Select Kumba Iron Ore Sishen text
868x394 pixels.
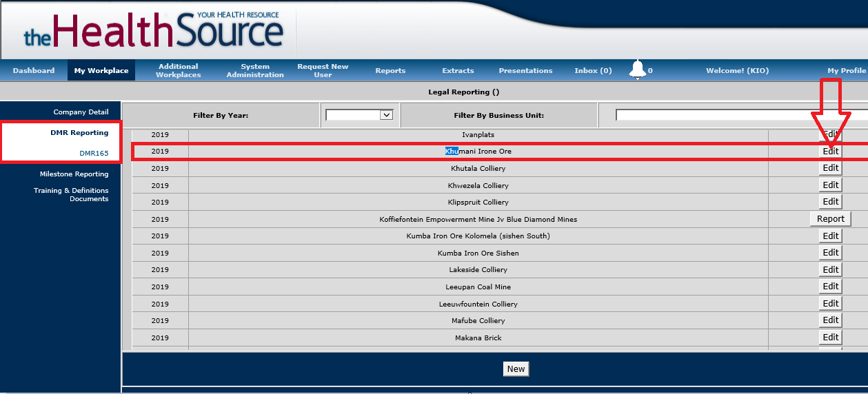pyautogui.click(x=478, y=253)
